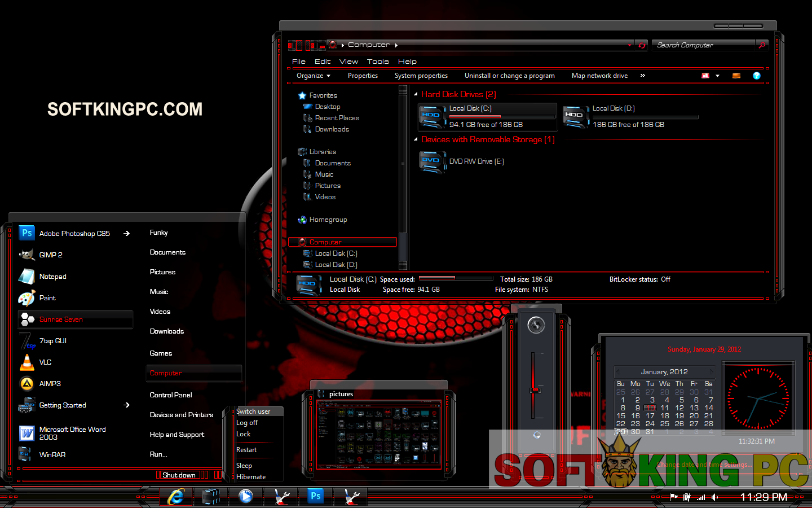Select day 17 in the calendar

650,415
